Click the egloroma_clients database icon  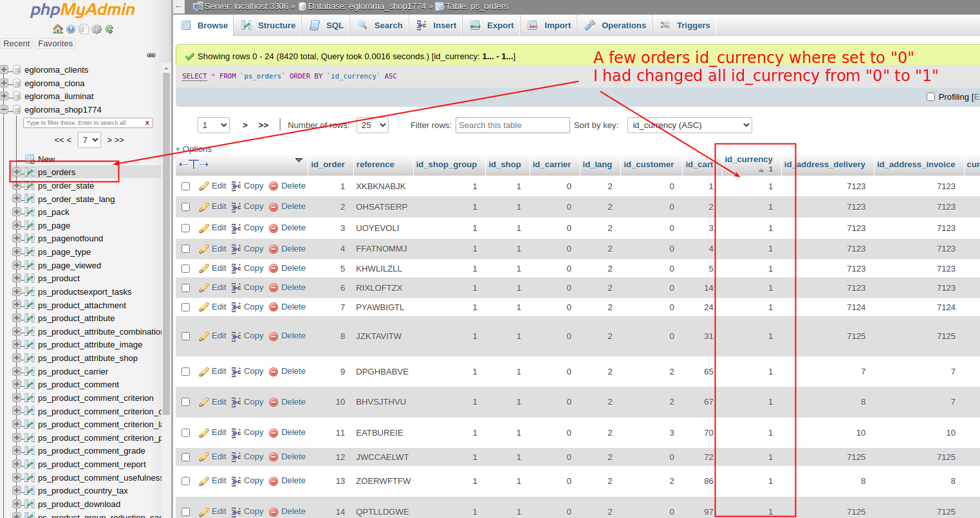pos(17,70)
